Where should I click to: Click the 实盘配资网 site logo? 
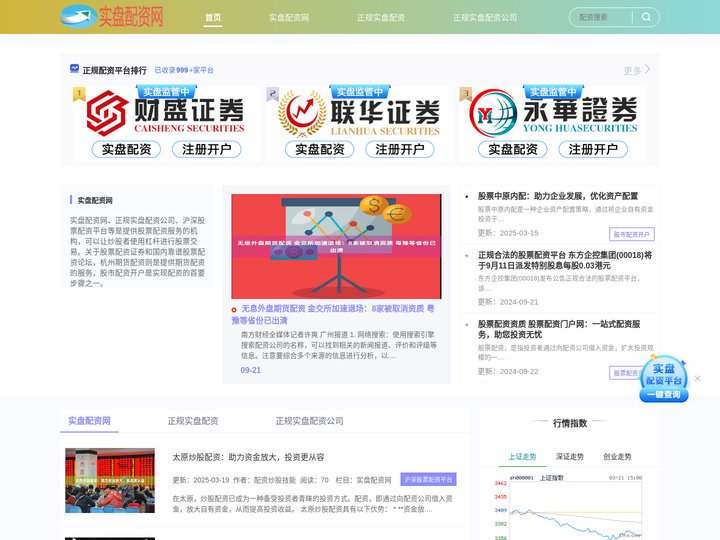point(112,17)
